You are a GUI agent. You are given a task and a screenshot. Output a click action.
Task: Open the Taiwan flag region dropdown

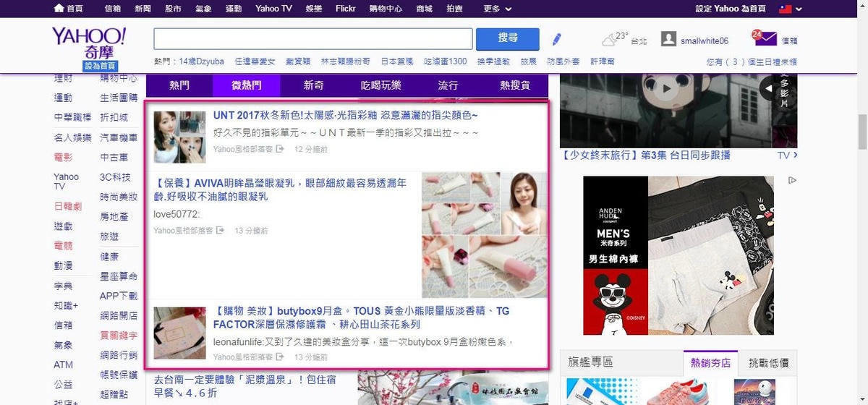coord(789,9)
